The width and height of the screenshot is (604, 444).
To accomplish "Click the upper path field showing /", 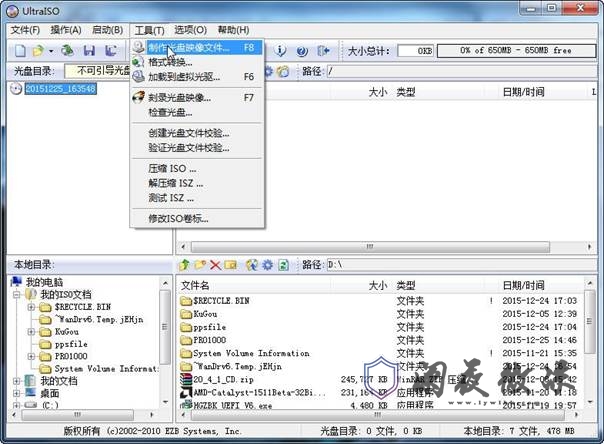I will (x=461, y=71).
